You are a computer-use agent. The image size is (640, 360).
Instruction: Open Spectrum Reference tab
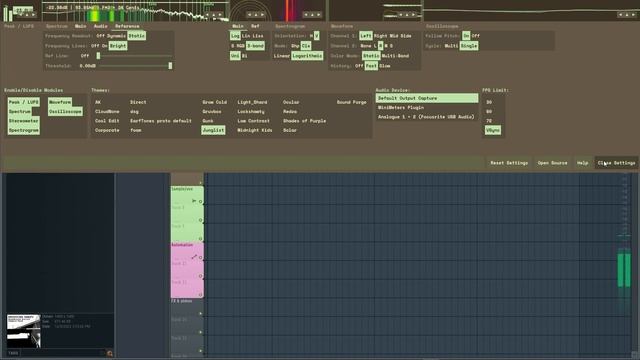[127, 26]
